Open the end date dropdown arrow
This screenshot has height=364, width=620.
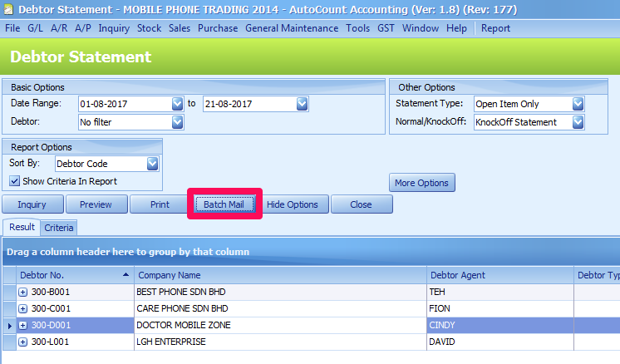tap(302, 104)
